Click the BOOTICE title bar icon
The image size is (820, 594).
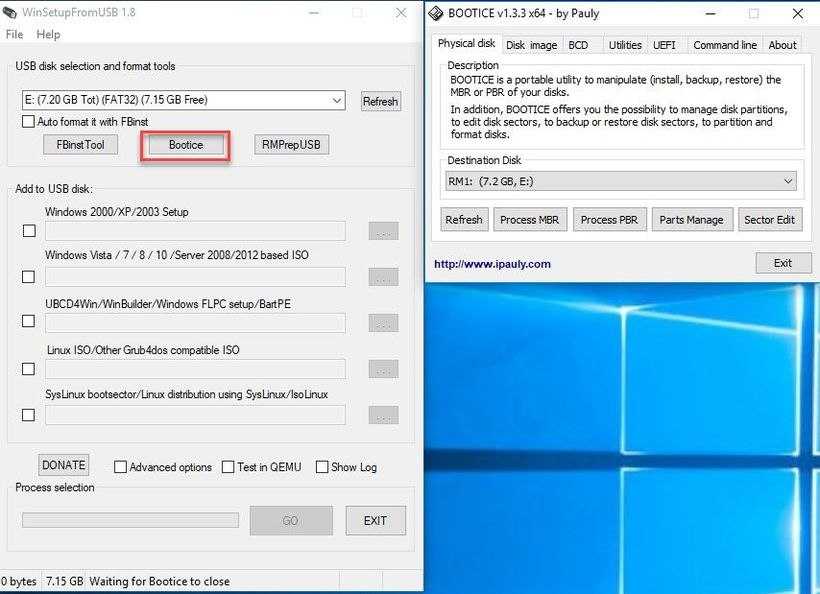(x=436, y=14)
